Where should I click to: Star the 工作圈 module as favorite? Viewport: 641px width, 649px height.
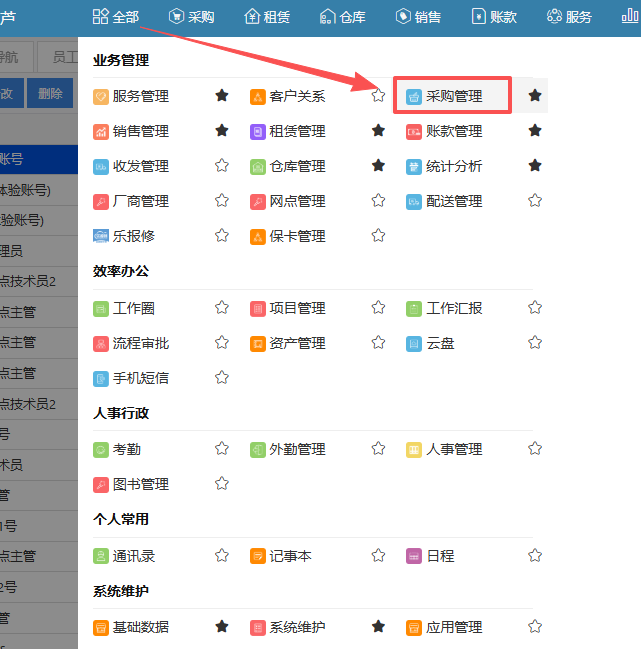pos(222,308)
